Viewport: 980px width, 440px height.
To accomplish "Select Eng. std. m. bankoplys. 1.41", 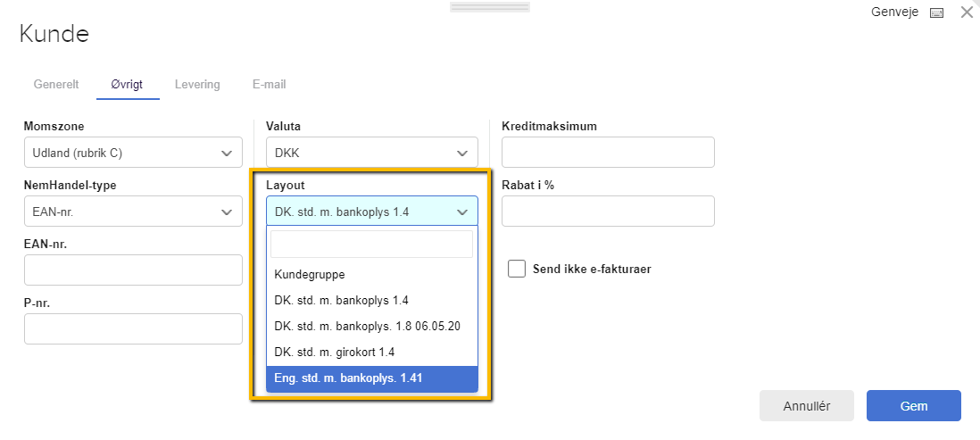I will click(372, 378).
